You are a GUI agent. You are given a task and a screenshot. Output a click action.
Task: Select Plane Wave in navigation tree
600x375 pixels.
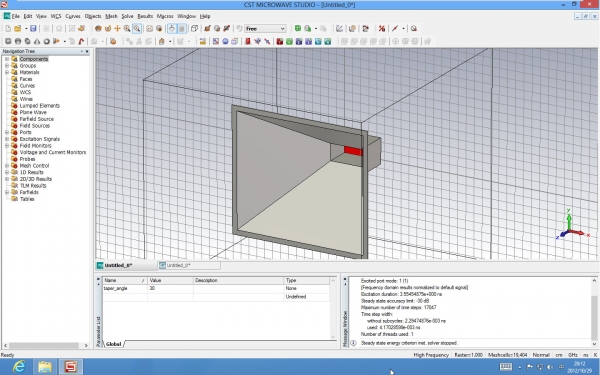[x=33, y=112]
